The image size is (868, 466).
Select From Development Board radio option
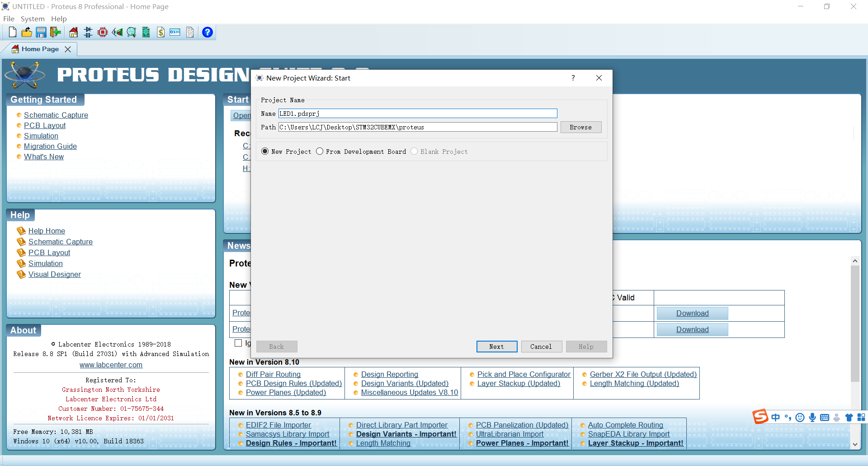click(x=320, y=152)
